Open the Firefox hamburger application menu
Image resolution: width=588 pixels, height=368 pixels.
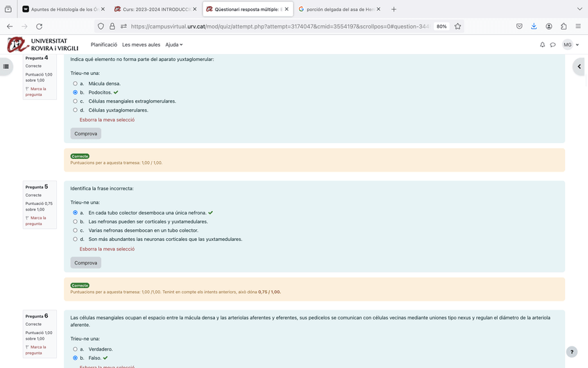(578, 26)
